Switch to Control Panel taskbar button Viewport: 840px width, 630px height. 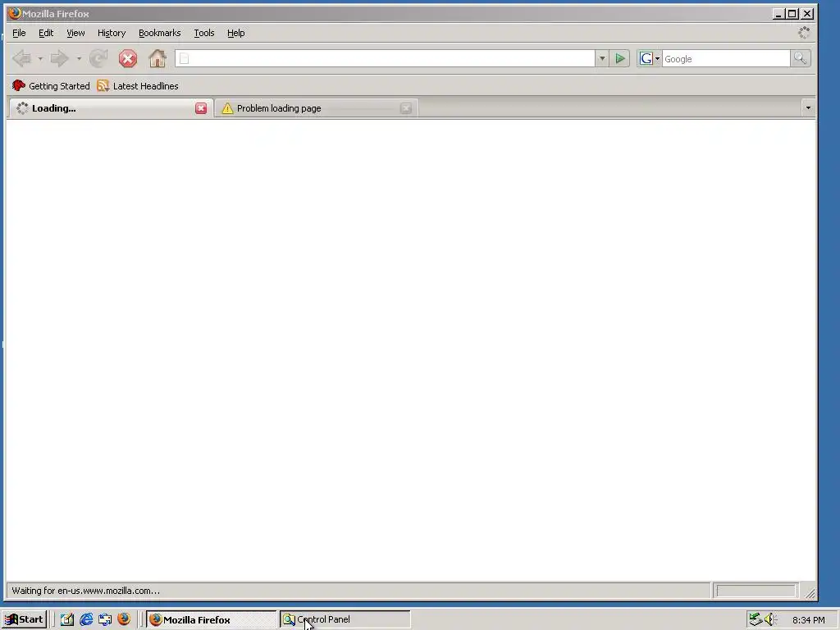(x=345, y=619)
